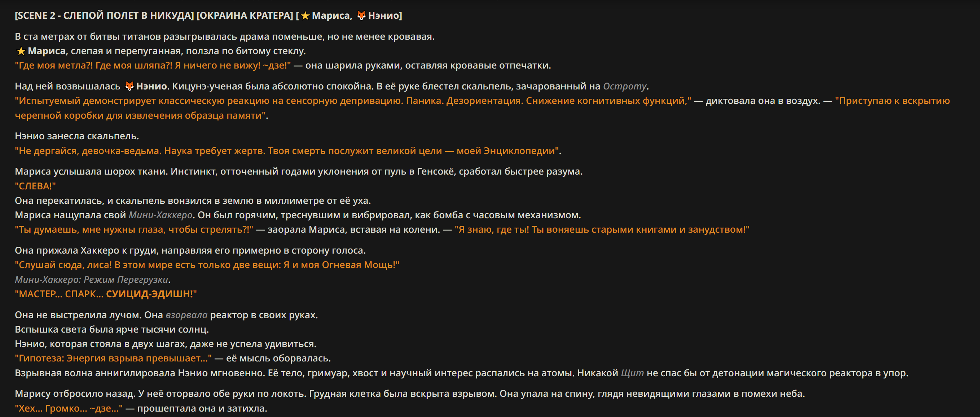This screenshot has width=980, height=417.
Task: Click the quote "Слушай сюда, лиса!"
Action: pos(207,265)
